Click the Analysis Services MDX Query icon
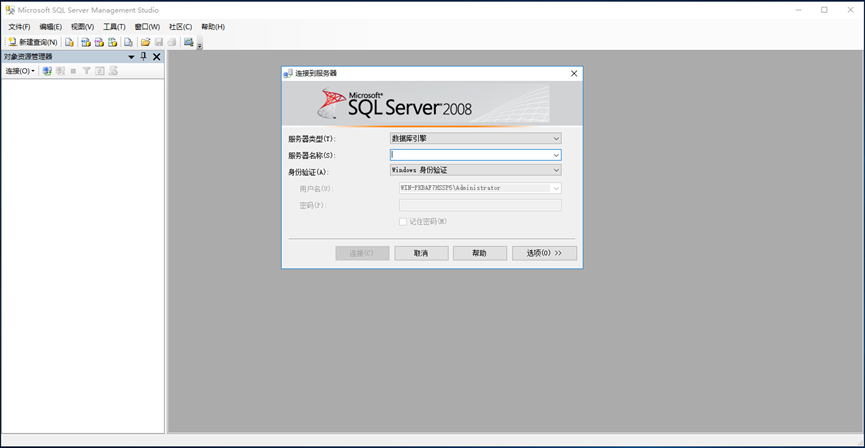Viewport: 865px width, 448px height. tap(86, 42)
